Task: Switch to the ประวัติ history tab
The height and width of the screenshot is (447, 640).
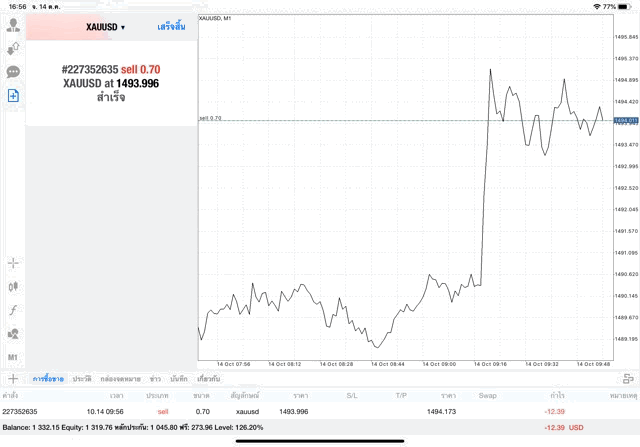Action: (81, 379)
